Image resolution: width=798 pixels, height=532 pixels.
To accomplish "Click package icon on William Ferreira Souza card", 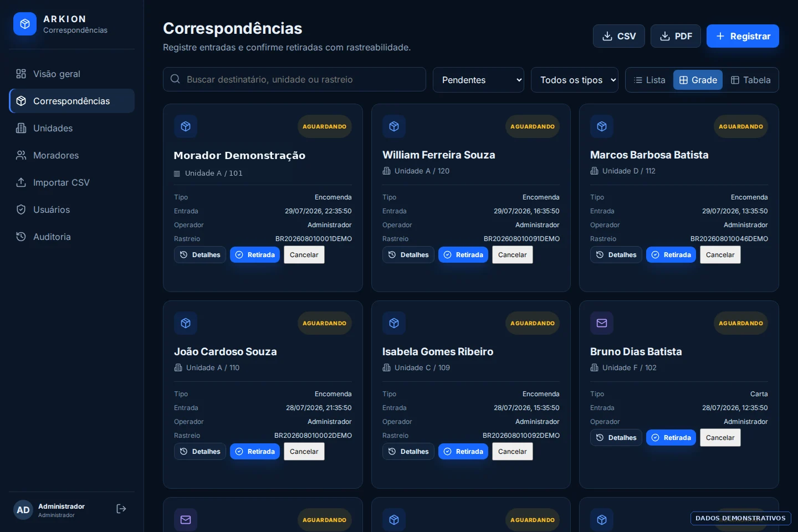I will click(x=394, y=126).
